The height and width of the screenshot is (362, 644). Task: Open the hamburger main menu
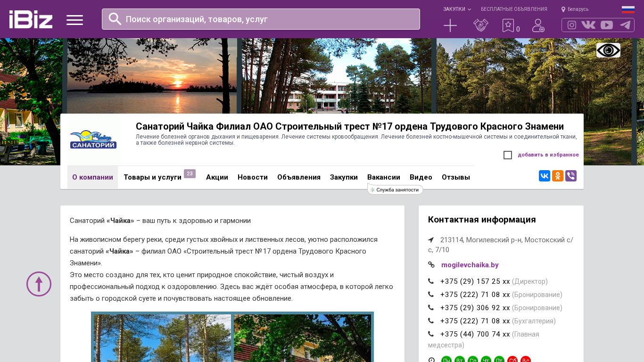point(74,20)
